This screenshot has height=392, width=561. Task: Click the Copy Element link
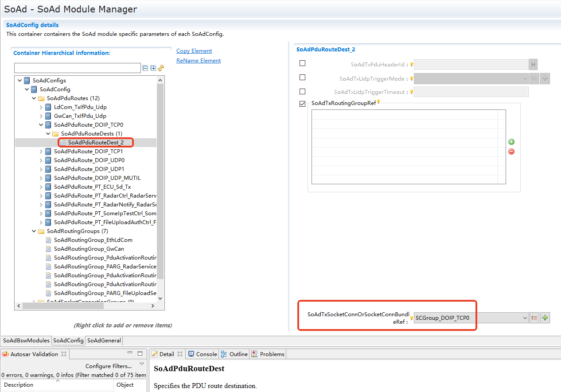point(194,51)
